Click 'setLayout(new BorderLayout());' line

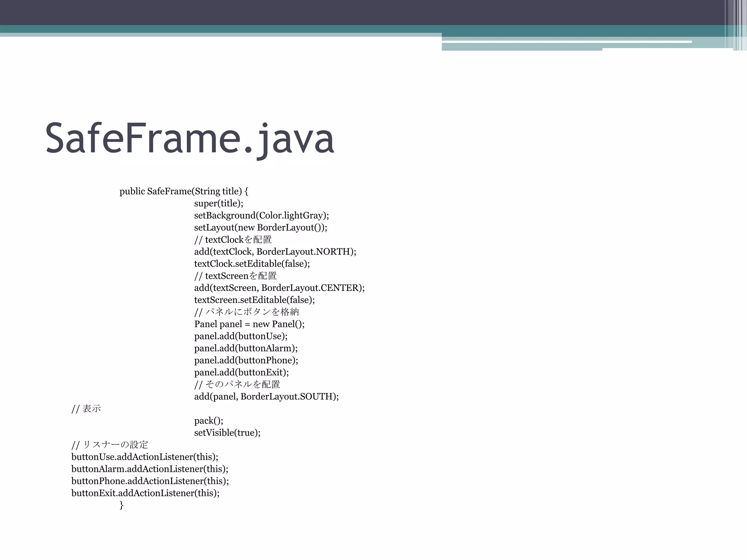click(x=261, y=227)
